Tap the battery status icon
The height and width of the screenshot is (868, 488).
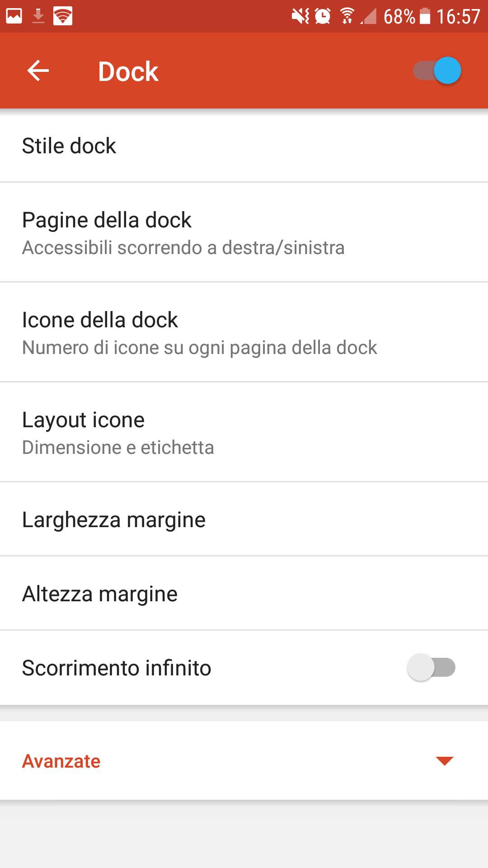[425, 16]
